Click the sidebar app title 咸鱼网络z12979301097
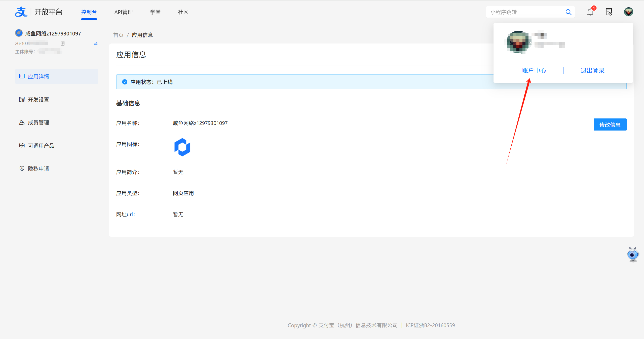Viewport: 644px width, 339px height. pyautogui.click(x=53, y=33)
